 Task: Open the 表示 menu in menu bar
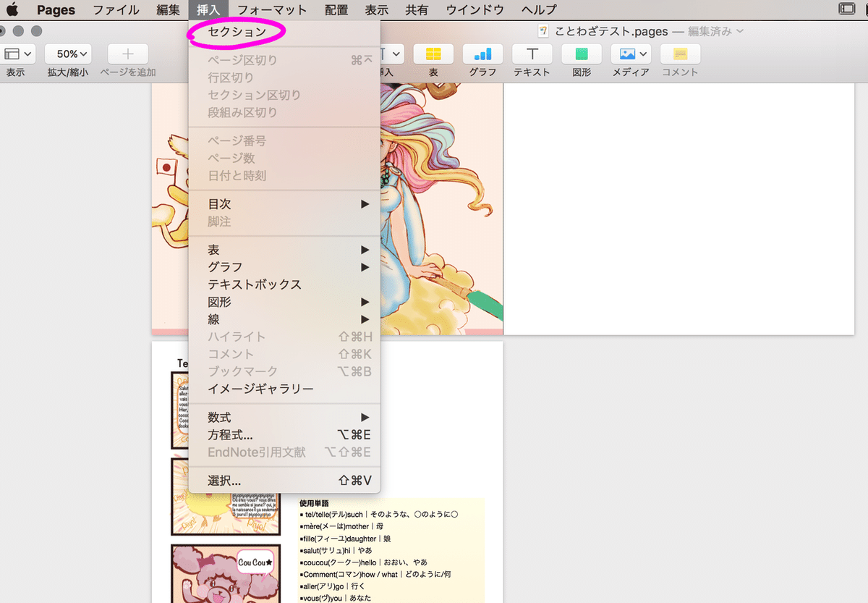point(377,9)
